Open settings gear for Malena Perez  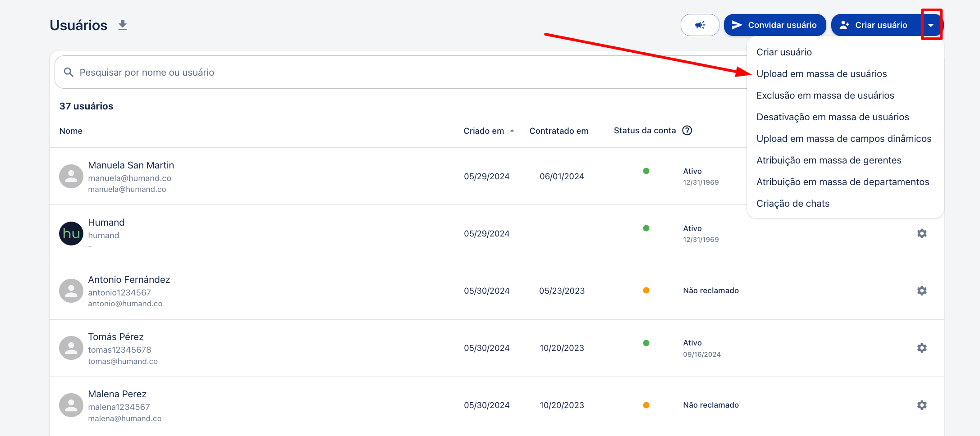click(922, 405)
